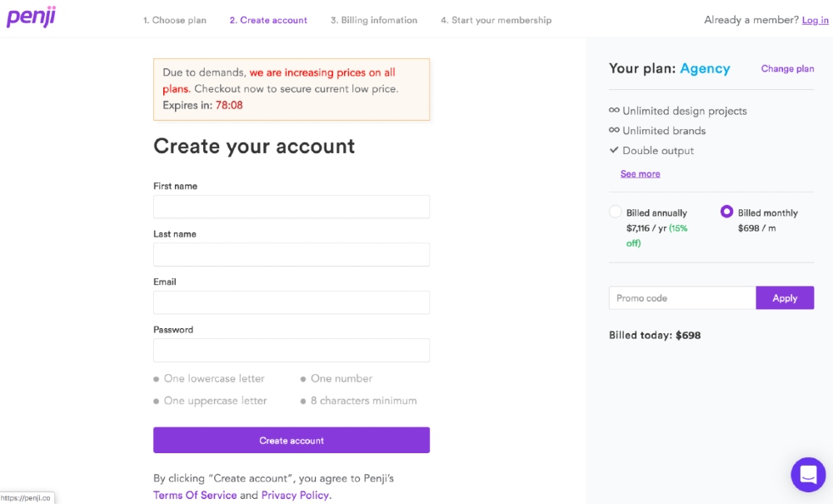Click infinity icon beside Unlimited brands
The image size is (833, 504).
[x=614, y=131]
